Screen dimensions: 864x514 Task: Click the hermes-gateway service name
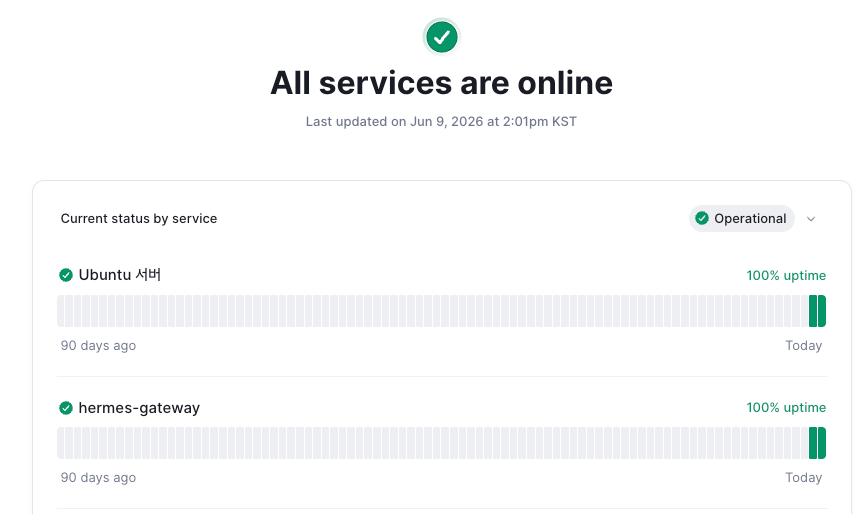(139, 408)
